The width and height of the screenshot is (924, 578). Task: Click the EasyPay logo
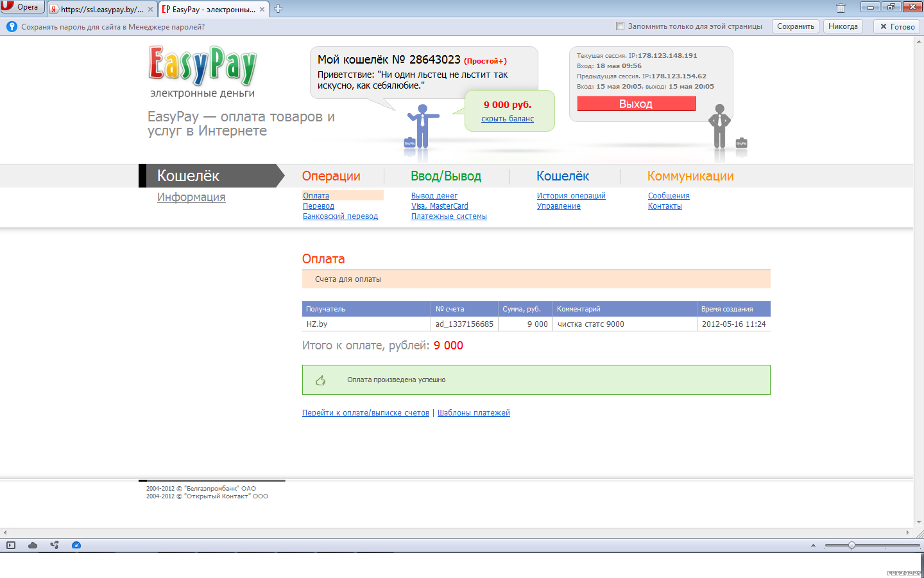click(202, 66)
